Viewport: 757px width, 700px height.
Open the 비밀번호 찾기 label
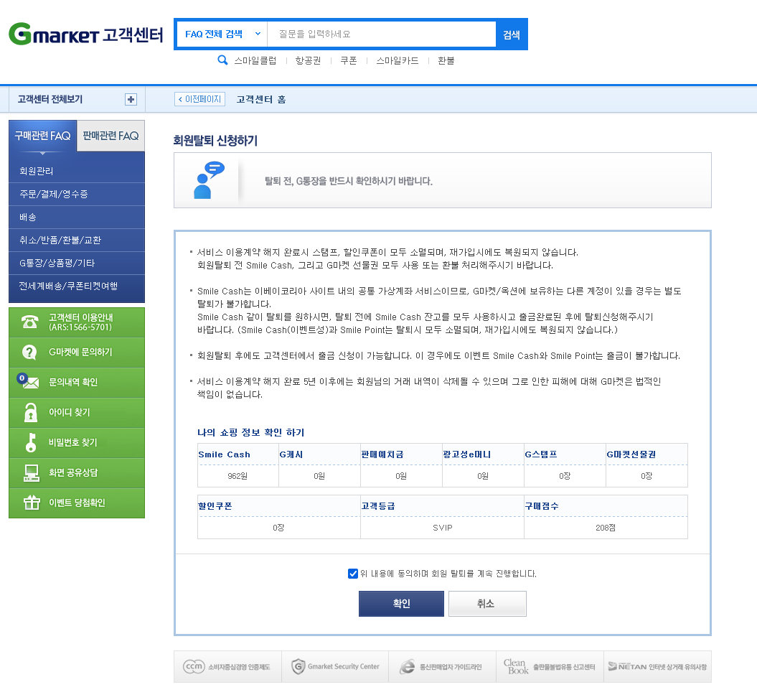(73, 442)
